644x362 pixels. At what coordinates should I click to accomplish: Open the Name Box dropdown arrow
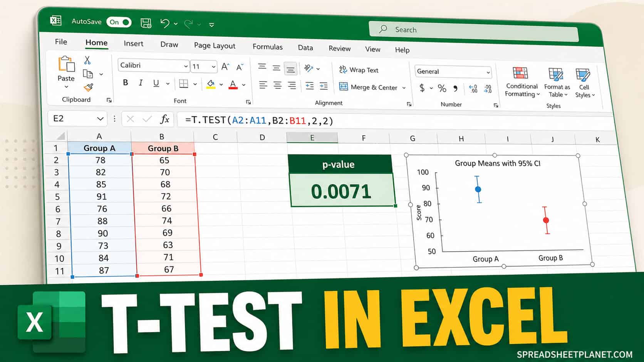click(x=100, y=119)
